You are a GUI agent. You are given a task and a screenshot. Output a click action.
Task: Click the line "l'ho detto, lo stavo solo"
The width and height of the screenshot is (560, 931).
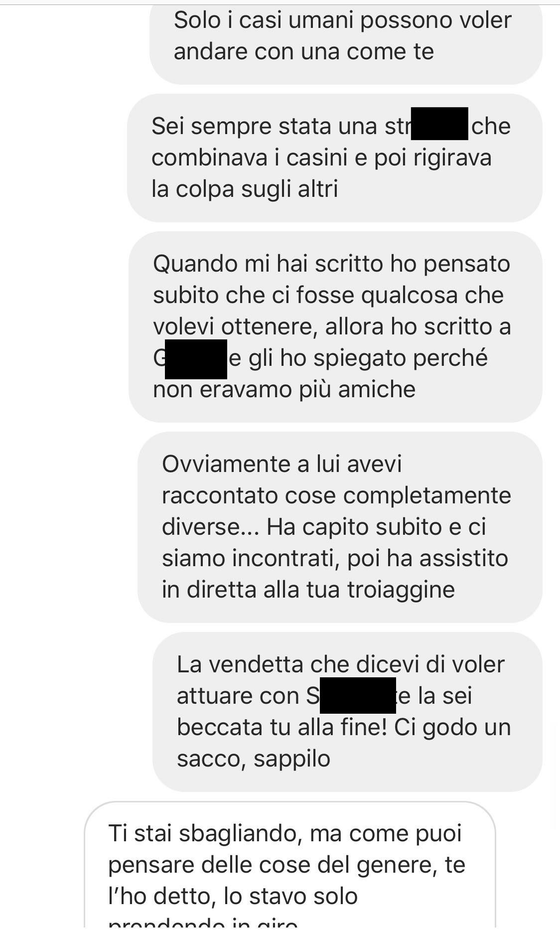tap(233, 896)
